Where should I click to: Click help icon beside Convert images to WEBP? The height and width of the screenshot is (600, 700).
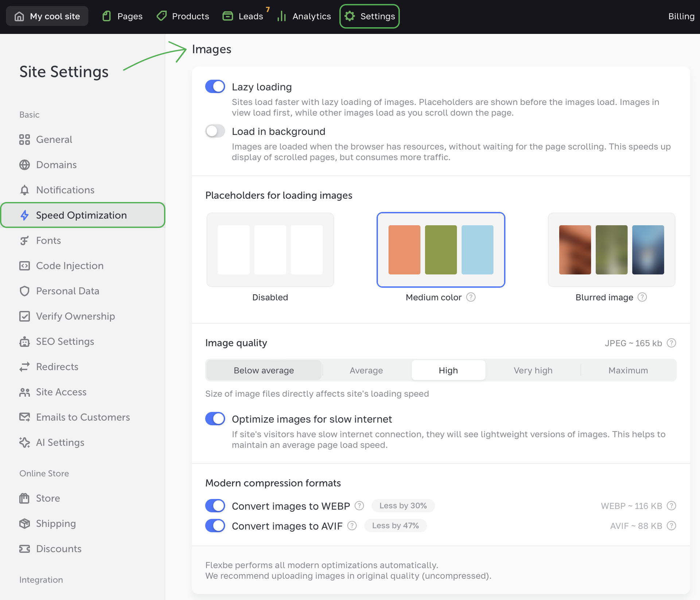(x=359, y=506)
